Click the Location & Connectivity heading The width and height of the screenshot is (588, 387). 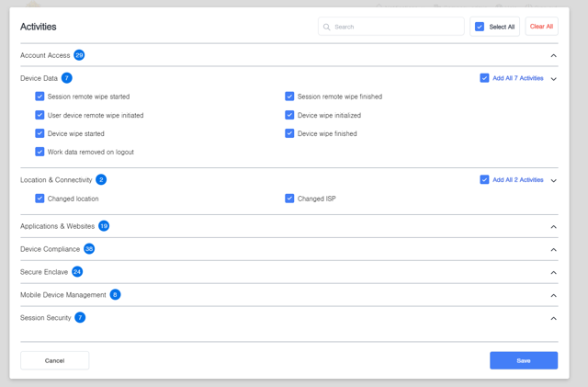point(56,180)
